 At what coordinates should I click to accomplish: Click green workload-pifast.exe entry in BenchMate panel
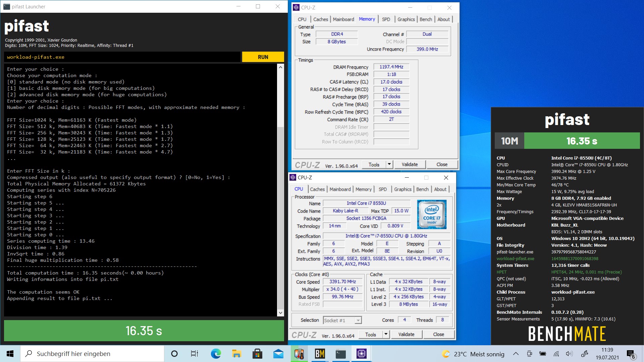tap(515, 259)
